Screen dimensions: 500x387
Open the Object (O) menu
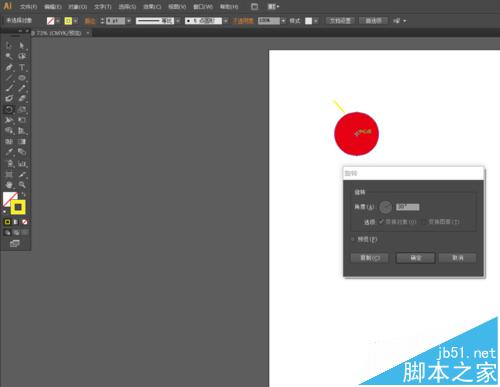[77, 7]
